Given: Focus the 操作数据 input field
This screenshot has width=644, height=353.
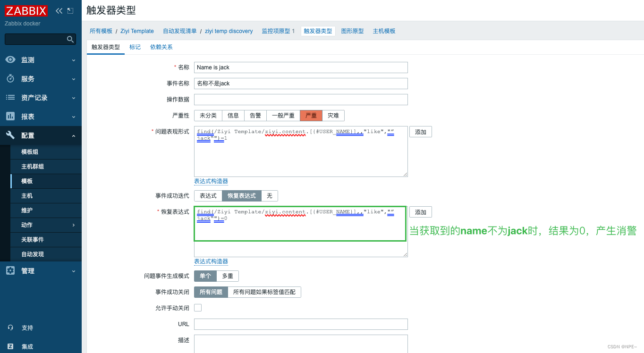Looking at the screenshot, I should pyautogui.click(x=301, y=100).
